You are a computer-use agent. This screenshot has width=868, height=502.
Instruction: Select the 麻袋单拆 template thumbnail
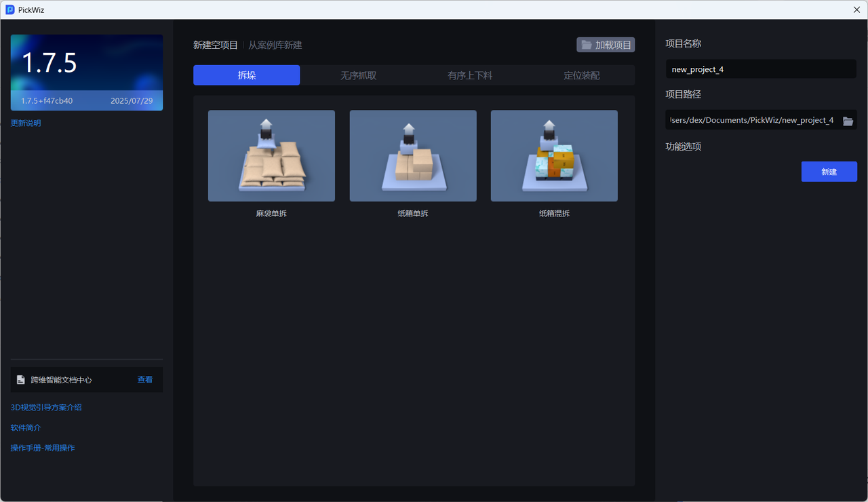point(271,156)
